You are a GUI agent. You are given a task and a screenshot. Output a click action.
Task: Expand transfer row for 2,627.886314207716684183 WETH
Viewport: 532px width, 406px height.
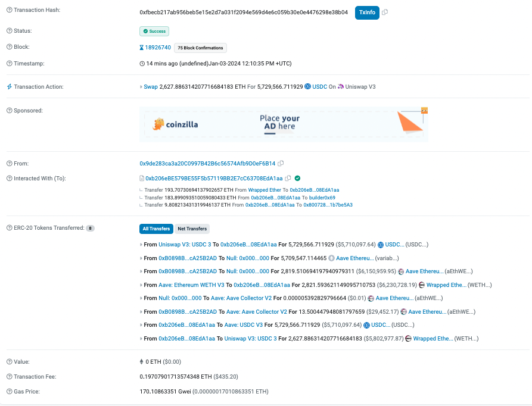(x=141, y=339)
